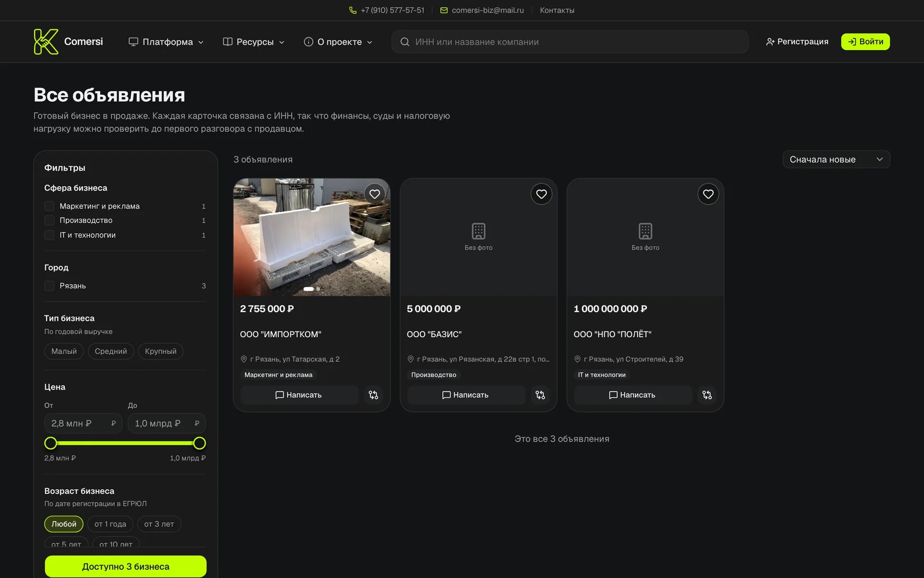Viewport: 924px width, 578px height.
Task: Click the mail envelope icon
Action: [444, 10]
